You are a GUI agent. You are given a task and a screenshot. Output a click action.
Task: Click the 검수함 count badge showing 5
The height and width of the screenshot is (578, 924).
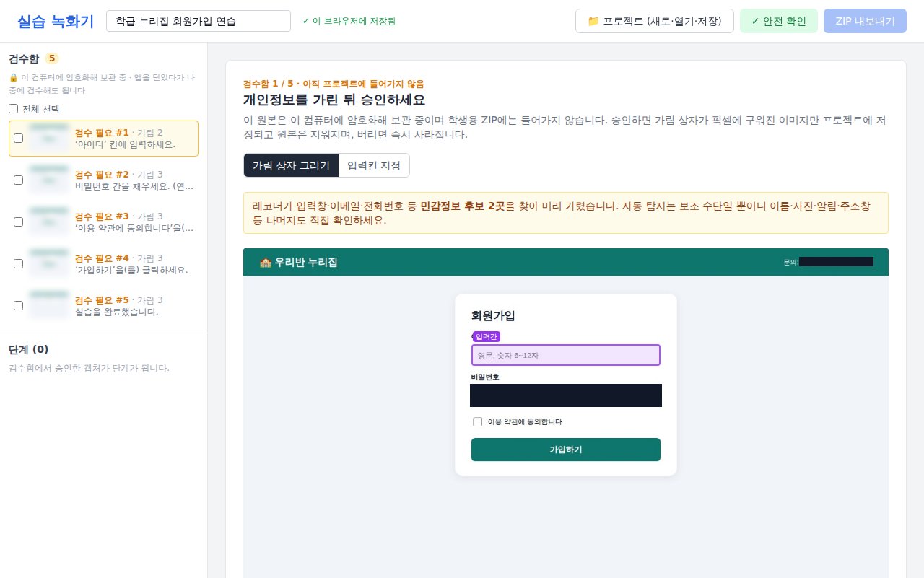52,58
